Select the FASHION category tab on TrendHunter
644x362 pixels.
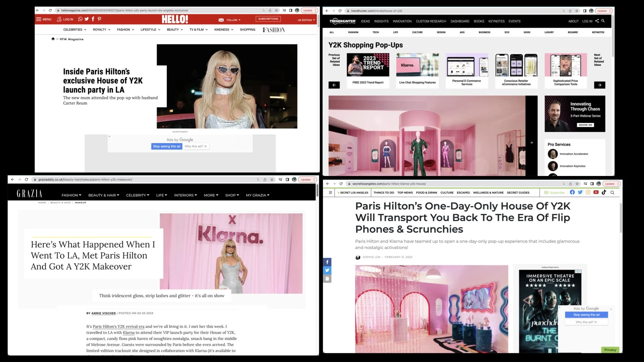(353, 32)
